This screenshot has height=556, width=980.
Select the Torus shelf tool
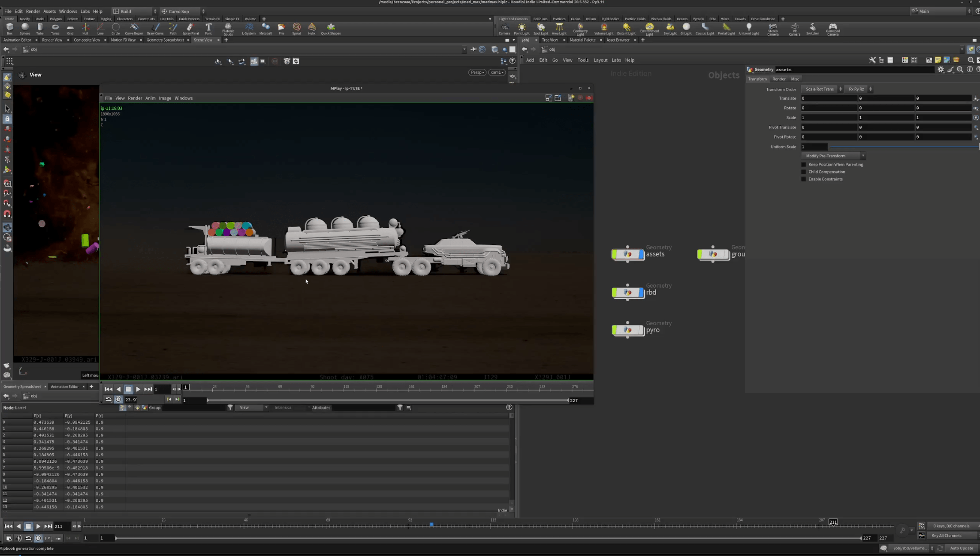[55, 29]
